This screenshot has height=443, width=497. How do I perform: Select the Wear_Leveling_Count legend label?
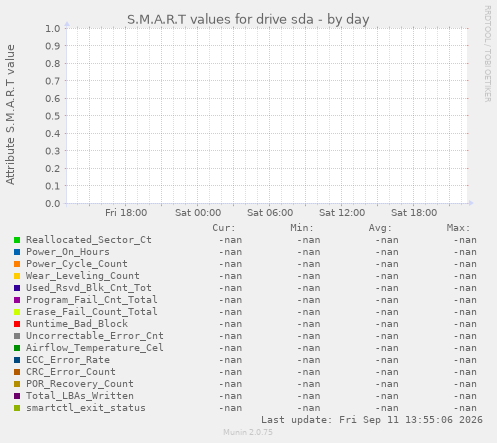tap(83, 276)
